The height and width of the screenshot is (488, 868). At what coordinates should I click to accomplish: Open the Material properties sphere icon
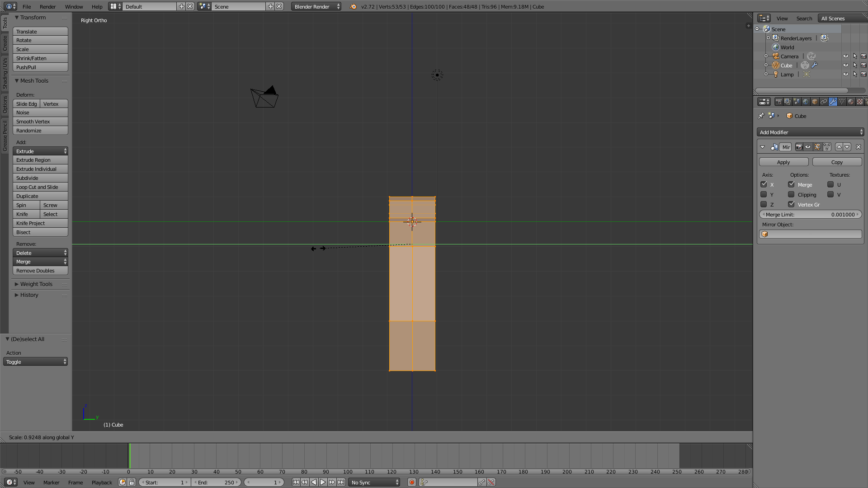850,102
